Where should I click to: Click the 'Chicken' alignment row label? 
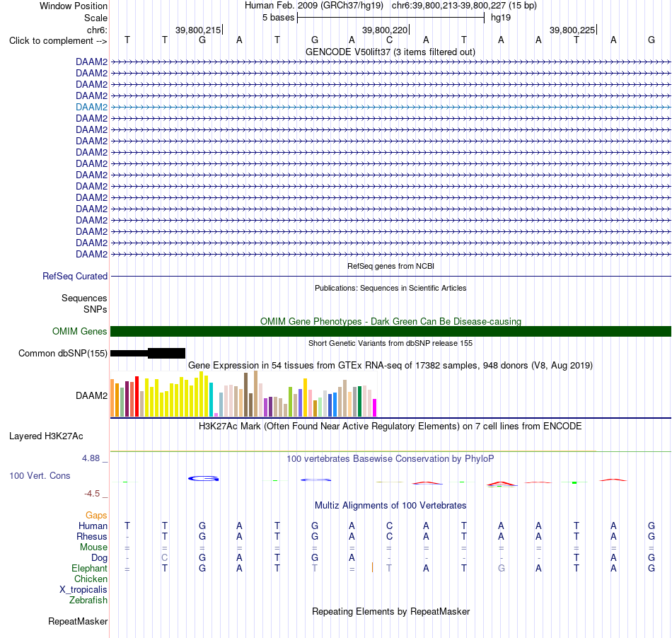(91, 579)
